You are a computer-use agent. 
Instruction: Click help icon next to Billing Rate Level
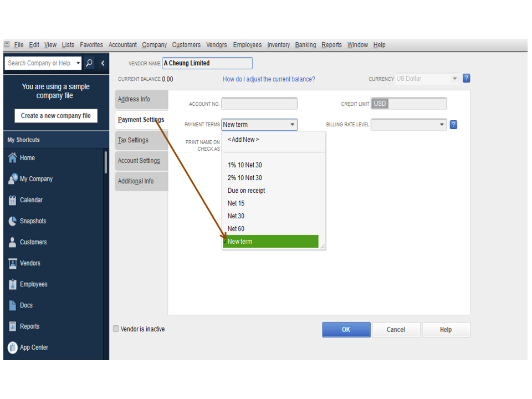click(x=453, y=125)
